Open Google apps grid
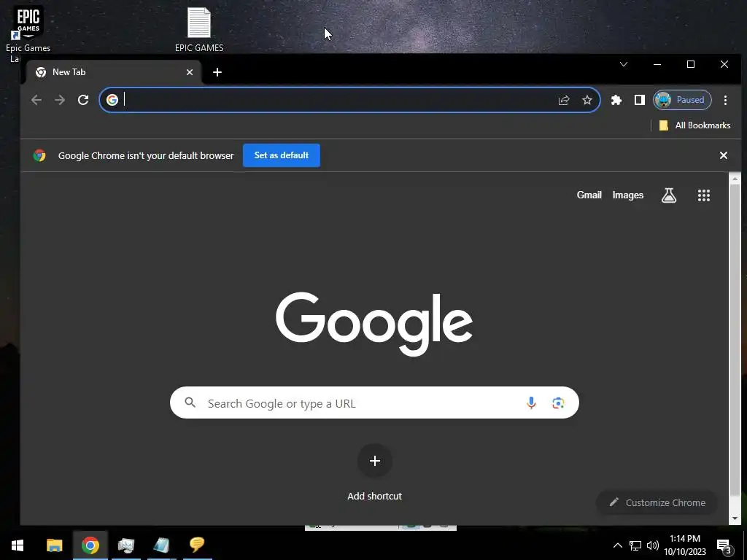The width and height of the screenshot is (747, 560). 704,195
